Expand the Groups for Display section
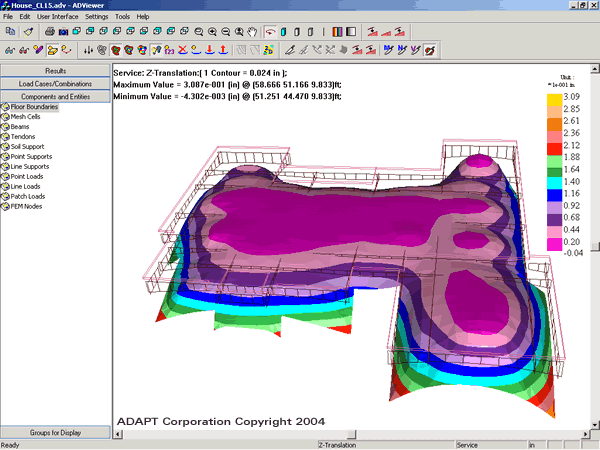 tap(55, 432)
